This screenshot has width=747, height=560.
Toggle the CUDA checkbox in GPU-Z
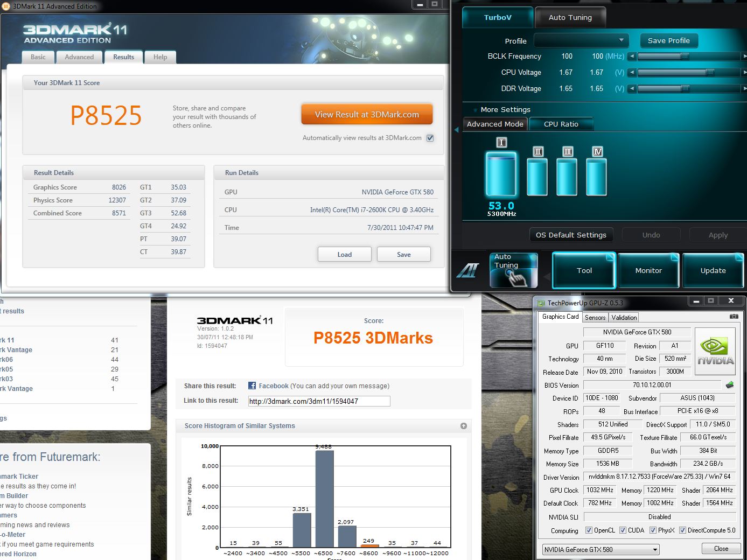tap(623, 530)
